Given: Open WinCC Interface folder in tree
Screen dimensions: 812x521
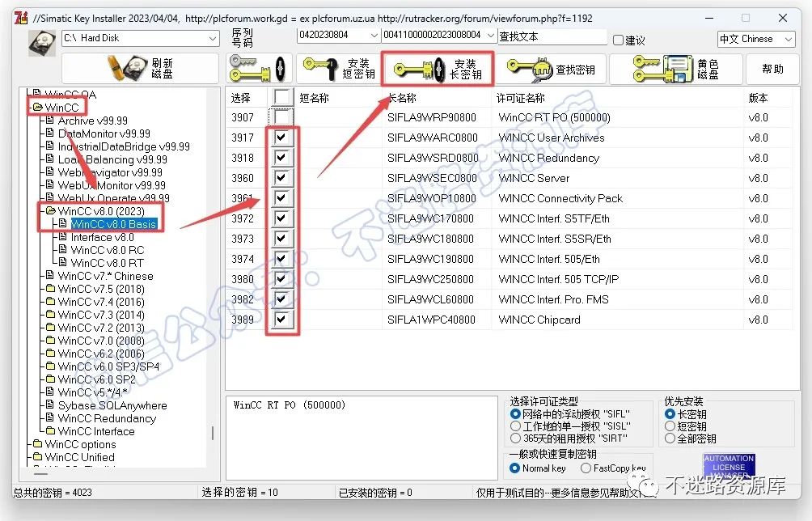Looking at the screenshot, I should [95, 431].
